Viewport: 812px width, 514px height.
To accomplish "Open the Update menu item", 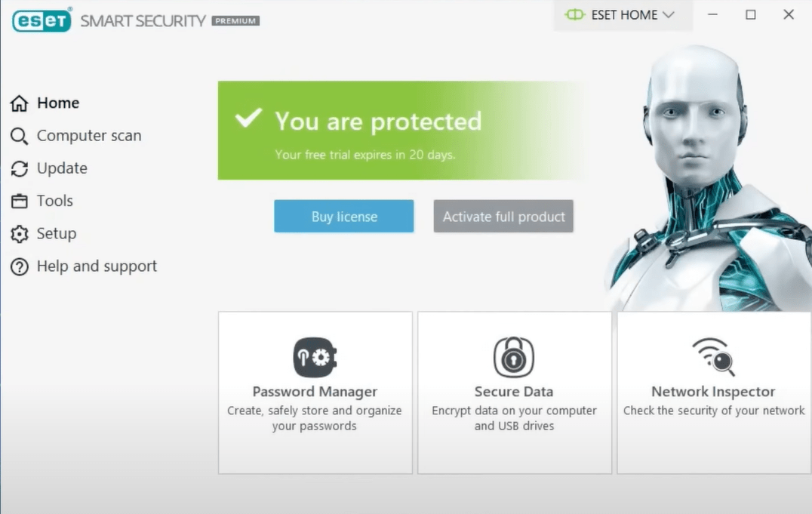I will pyautogui.click(x=62, y=168).
